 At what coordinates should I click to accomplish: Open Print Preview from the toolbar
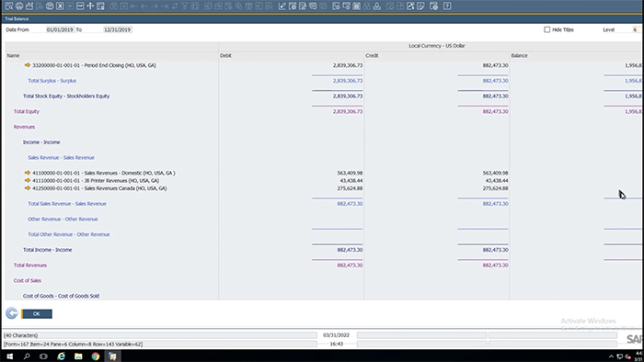click(x=8, y=6)
